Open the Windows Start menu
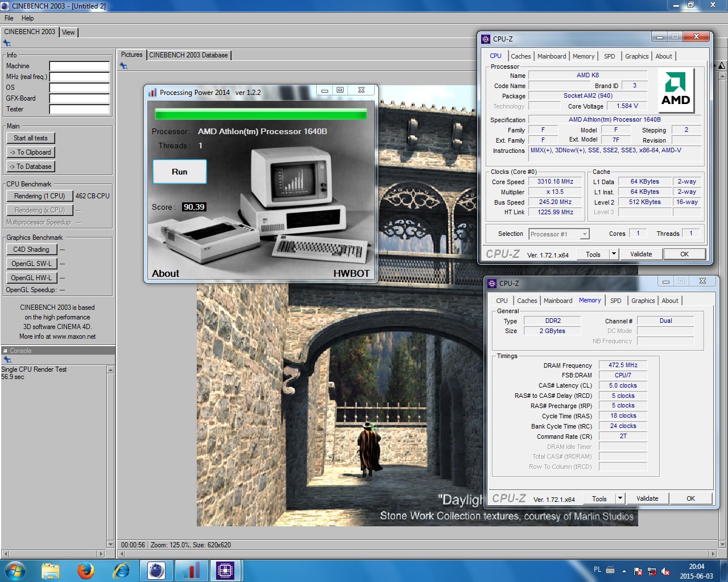The height and width of the screenshot is (582, 728). pyautogui.click(x=14, y=570)
